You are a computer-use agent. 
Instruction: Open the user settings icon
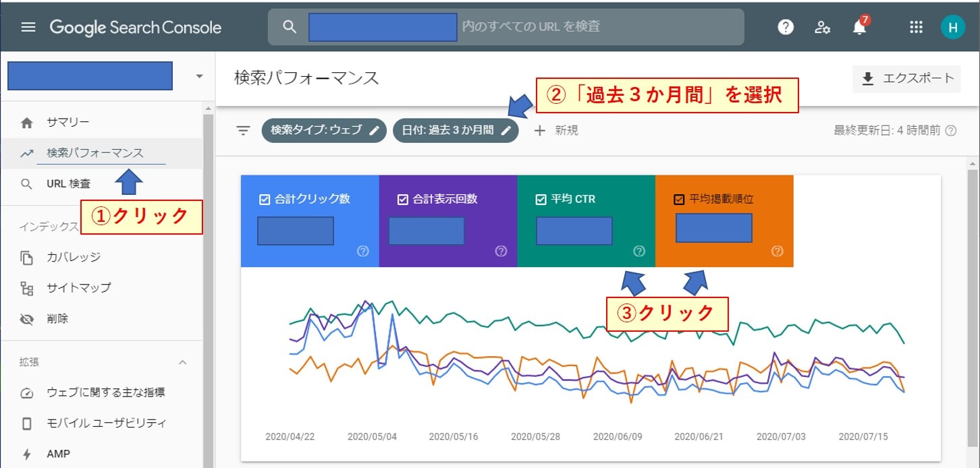[x=822, y=27]
